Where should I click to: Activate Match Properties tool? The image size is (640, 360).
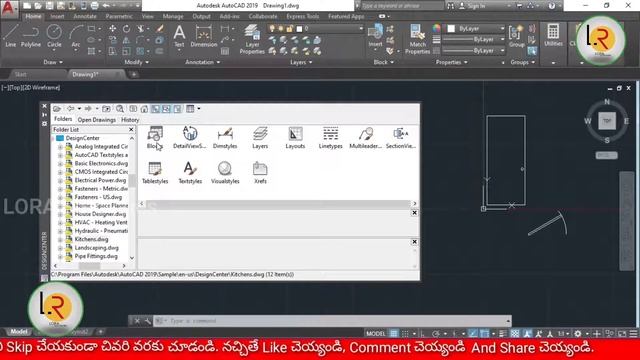click(x=417, y=39)
